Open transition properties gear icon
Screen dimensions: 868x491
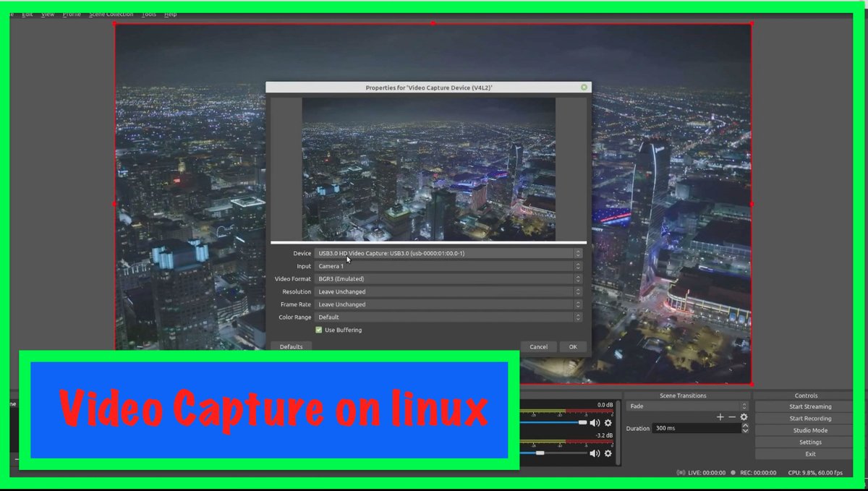pyautogui.click(x=744, y=417)
